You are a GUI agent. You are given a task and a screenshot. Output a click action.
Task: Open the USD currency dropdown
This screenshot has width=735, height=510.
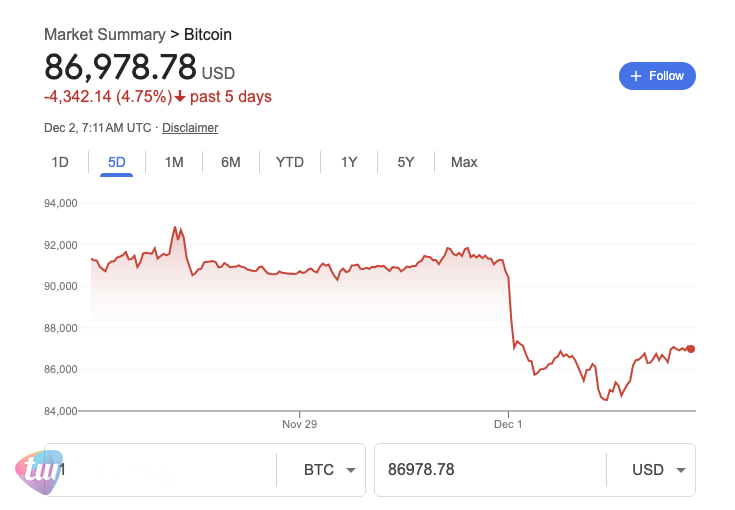[660, 470]
